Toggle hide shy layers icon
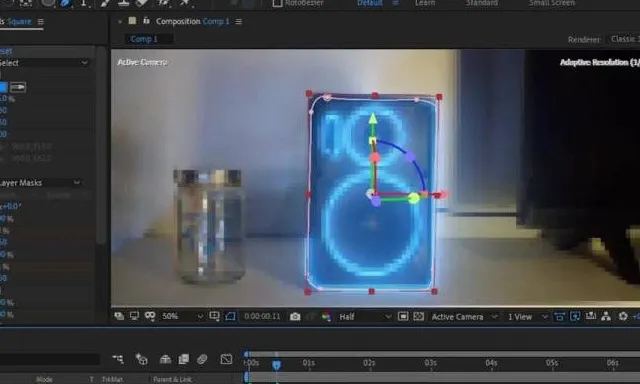The image size is (640, 384). click(165, 359)
